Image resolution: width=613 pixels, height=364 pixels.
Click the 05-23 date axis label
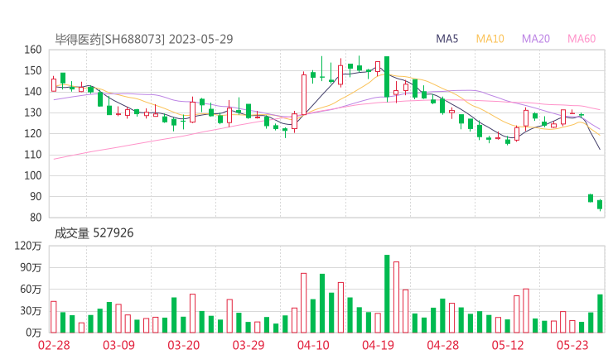572,345
